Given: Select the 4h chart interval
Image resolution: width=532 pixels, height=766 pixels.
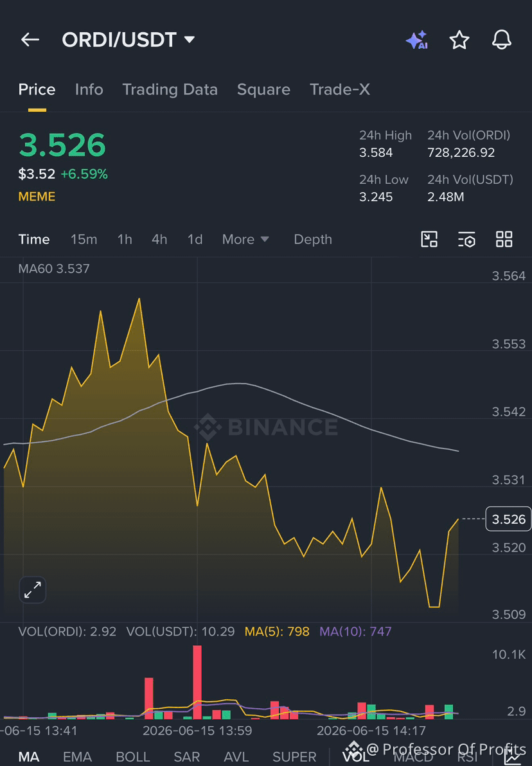Looking at the screenshot, I should [159, 239].
